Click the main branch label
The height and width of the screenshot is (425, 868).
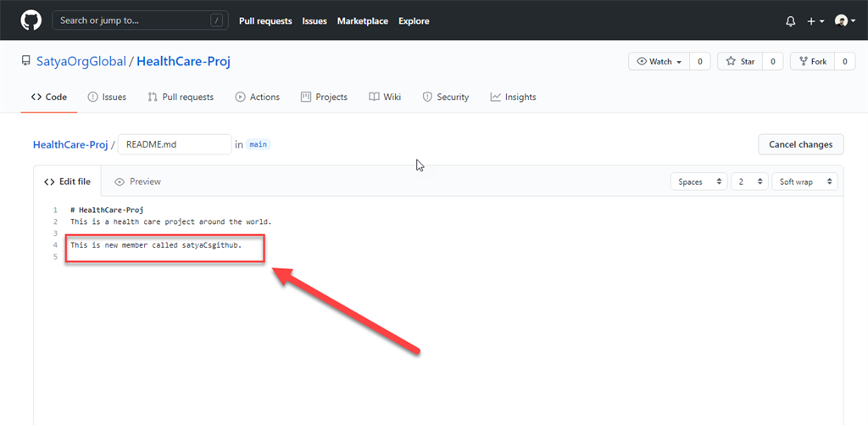(x=258, y=144)
